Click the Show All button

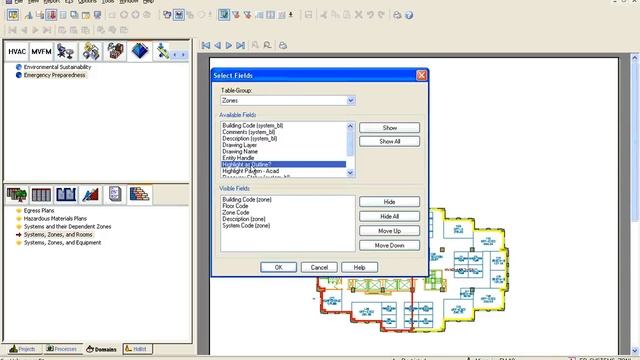point(389,141)
